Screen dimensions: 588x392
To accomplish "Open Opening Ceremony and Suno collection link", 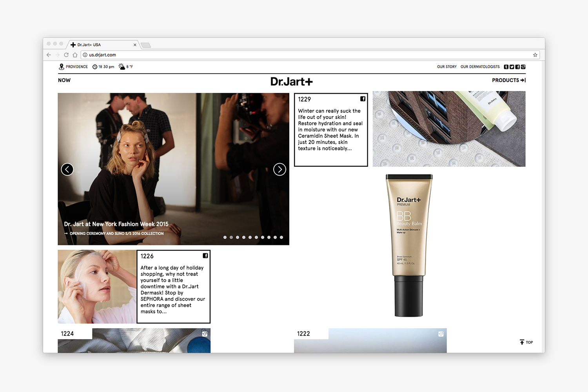I will (x=114, y=234).
